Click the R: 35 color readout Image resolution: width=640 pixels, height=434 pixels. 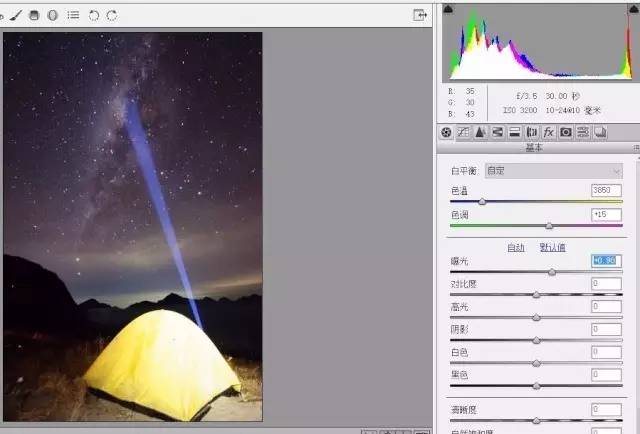click(x=462, y=91)
